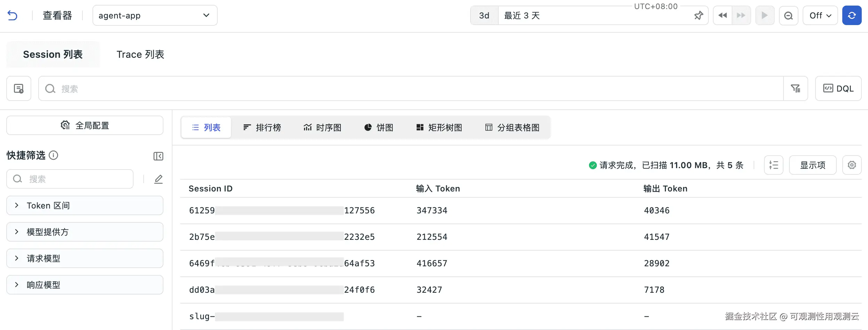Switch to the Trace 列表 tab
Image resolution: width=868 pixels, height=330 pixels.
pyautogui.click(x=140, y=55)
